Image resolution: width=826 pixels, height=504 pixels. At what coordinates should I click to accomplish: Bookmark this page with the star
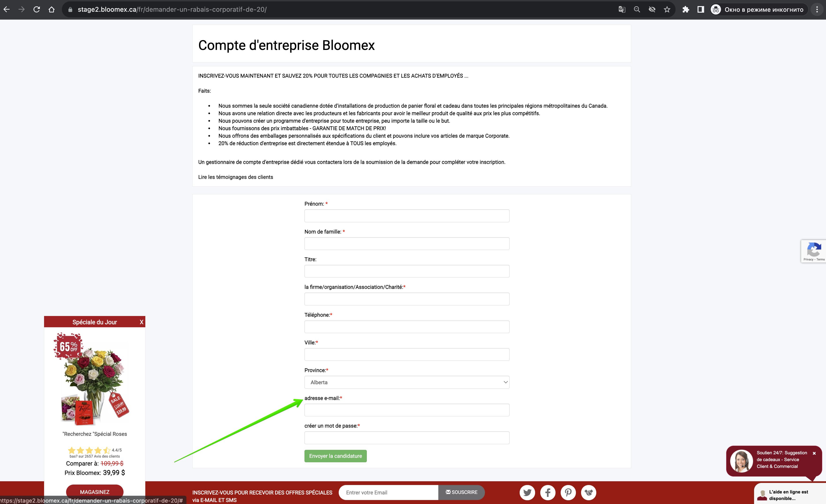(x=667, y=9)
